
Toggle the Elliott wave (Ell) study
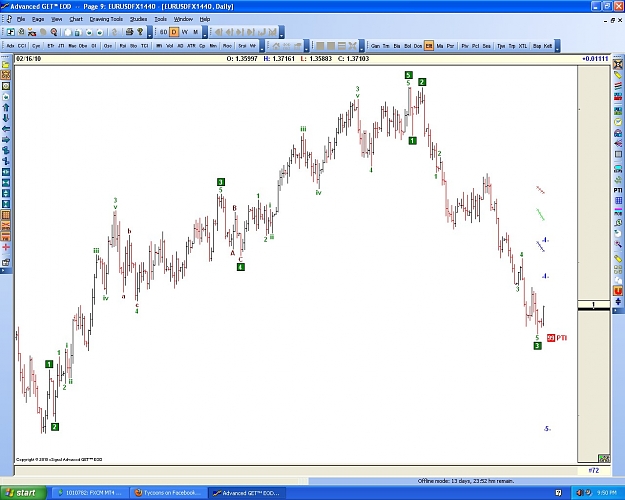[428, 46]
